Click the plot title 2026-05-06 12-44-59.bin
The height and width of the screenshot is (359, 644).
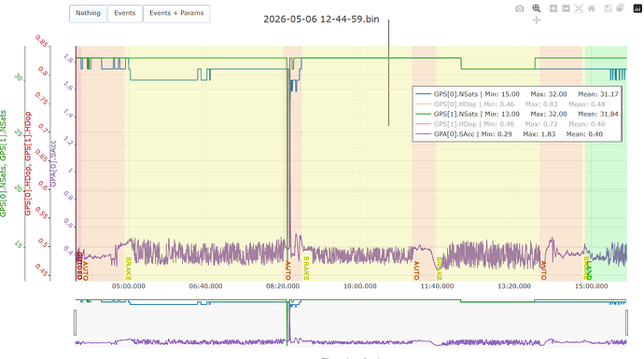coord(321,20)
